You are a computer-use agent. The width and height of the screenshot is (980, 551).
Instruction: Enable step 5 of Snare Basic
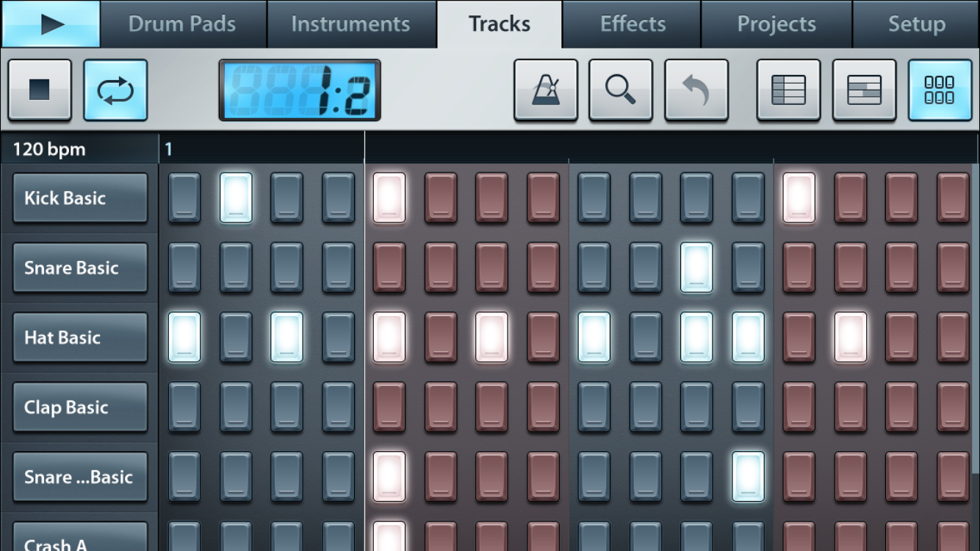pos(389,267)
